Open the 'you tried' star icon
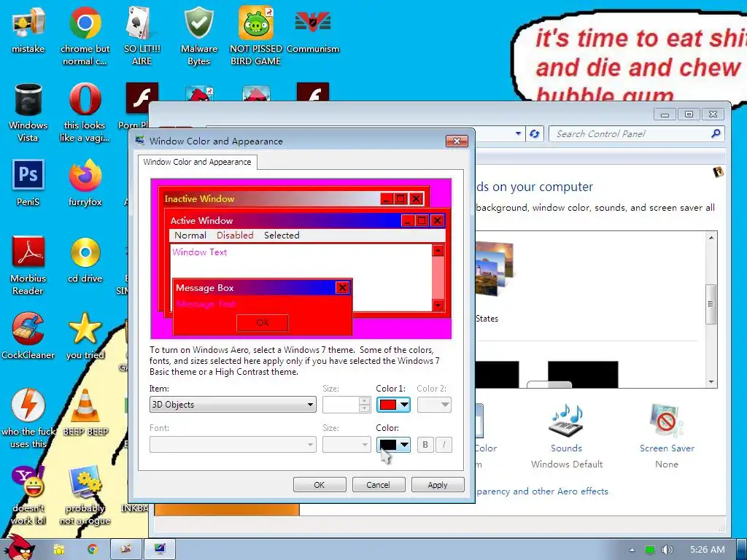The height and width of the screenshot is (560, 747). [85, 329]
